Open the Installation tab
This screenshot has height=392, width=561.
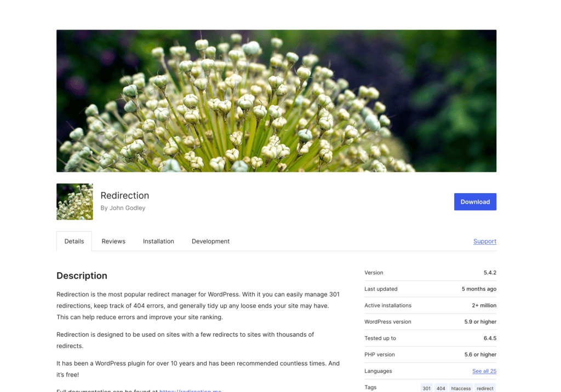pyautogui.click(x=158, y=241)
